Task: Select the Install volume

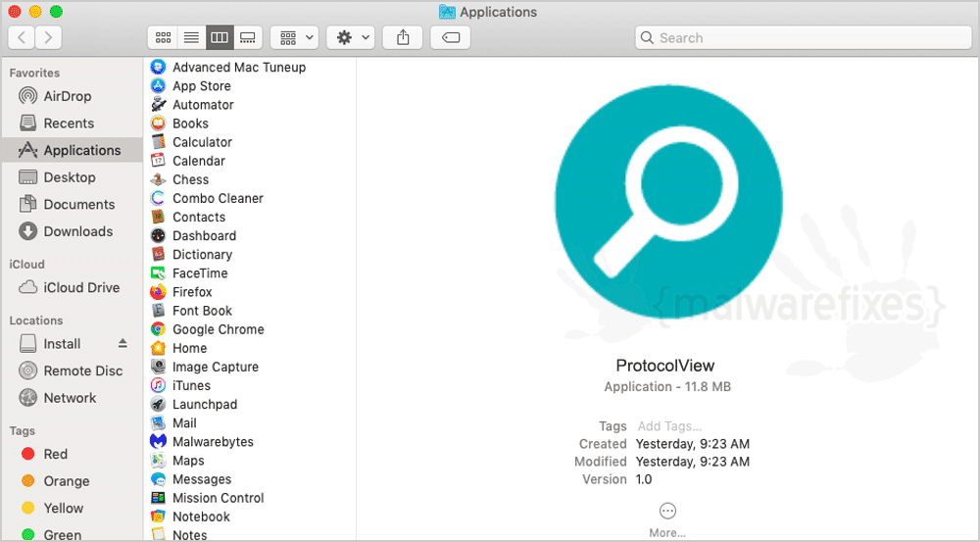Action: [62, 344]
